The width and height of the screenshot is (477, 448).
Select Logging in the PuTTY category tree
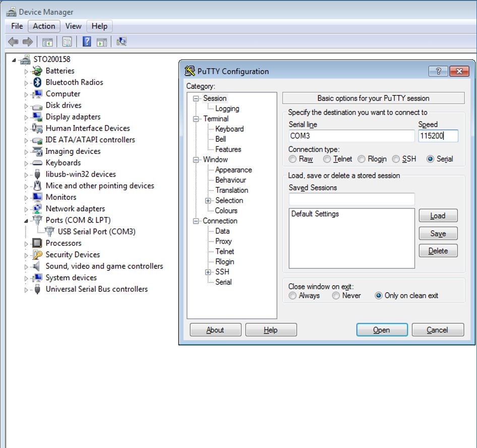pos(227,108)
